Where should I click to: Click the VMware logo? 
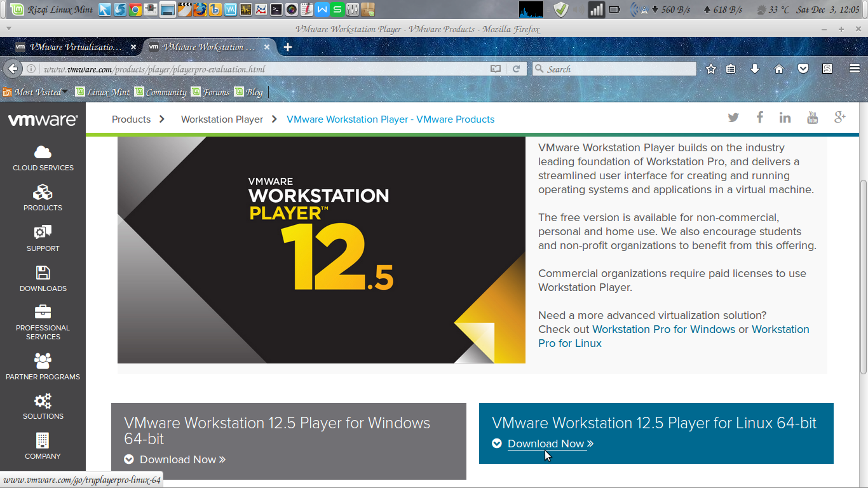tap(43, 119)
